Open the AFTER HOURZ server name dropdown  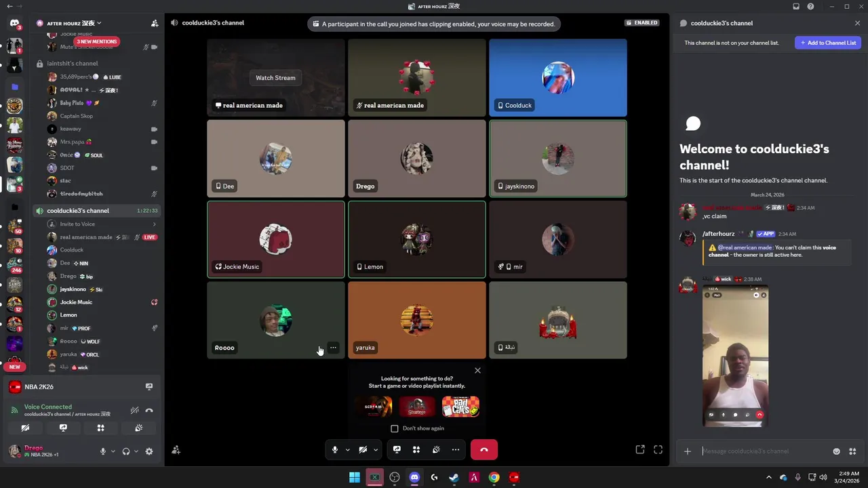tap(74, 23)
